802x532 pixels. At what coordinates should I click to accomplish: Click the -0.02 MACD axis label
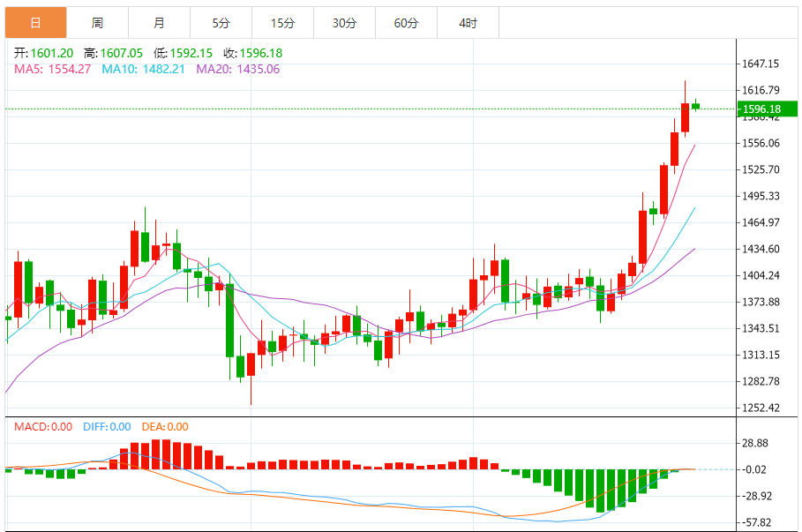point(754,469)
